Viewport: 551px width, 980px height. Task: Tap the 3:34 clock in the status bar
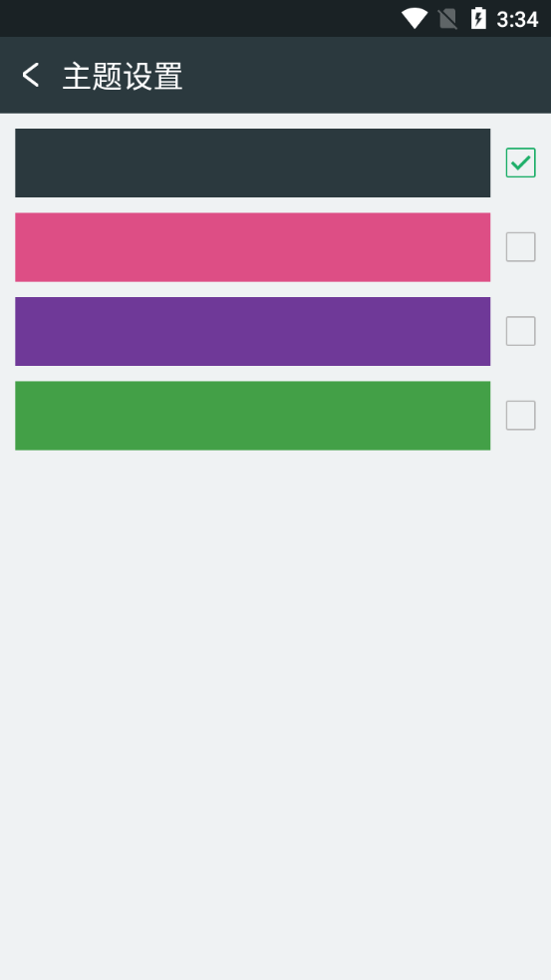coord(517,19)
